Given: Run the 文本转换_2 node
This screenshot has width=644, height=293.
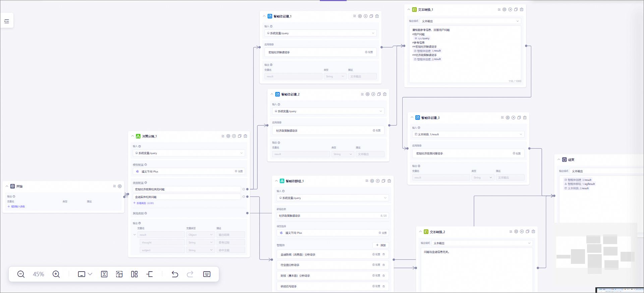Looking at the screenshot, I should pos(522,231).
